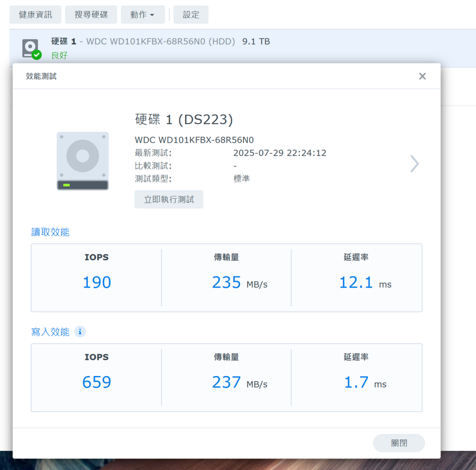Viewport: 476px width, 470px height.
Task: Click the 寫入效能 section title
Action: point(50,332)
